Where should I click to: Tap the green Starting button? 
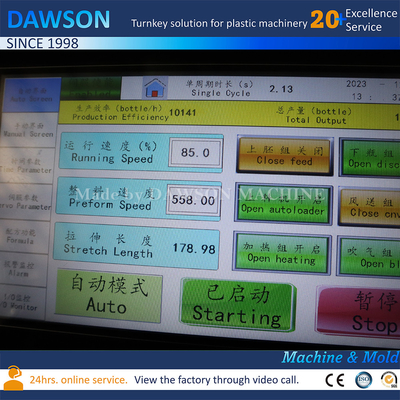tap(238, 305)
